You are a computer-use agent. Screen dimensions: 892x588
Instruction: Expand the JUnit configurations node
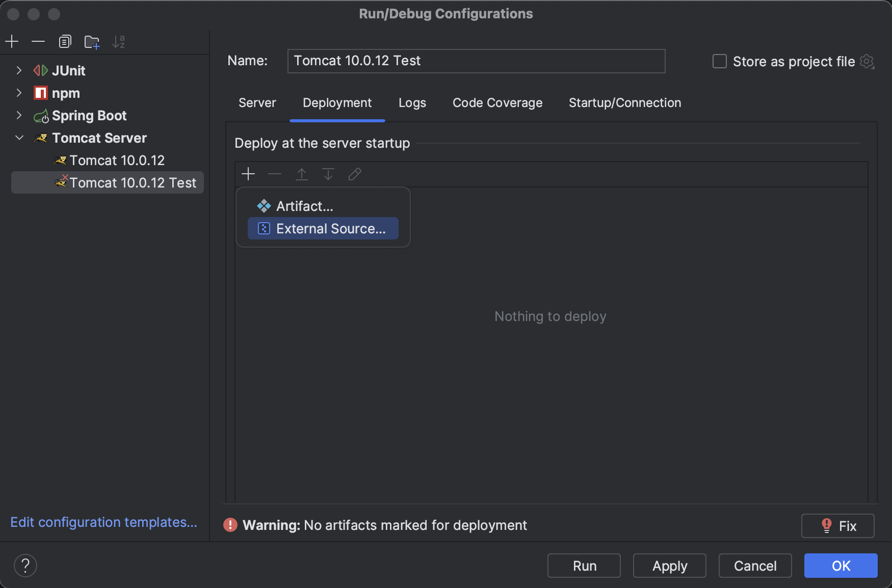[x=19, y=70]
